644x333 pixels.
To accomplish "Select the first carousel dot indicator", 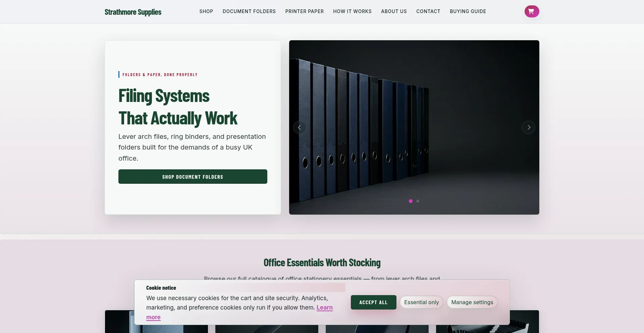I will (411, 201).
